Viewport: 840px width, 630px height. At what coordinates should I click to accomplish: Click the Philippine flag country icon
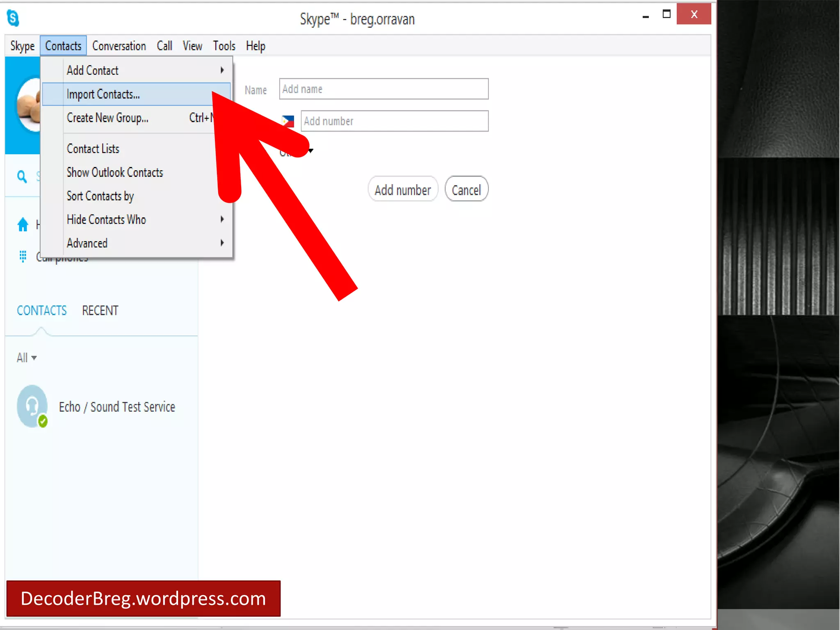tap(288, 121)
